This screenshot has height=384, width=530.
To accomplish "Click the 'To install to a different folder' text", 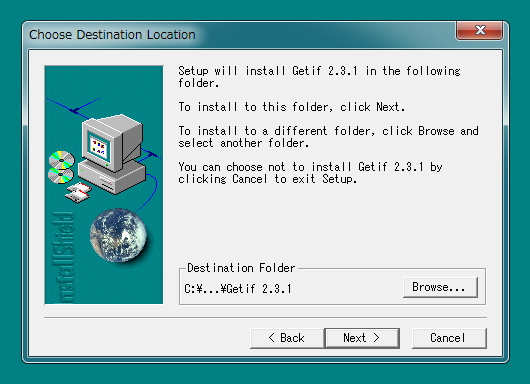I will coord(328,137).
